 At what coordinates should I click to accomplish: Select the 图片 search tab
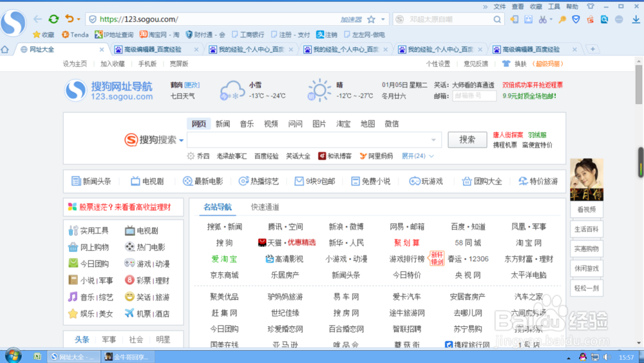coord(319,124)
